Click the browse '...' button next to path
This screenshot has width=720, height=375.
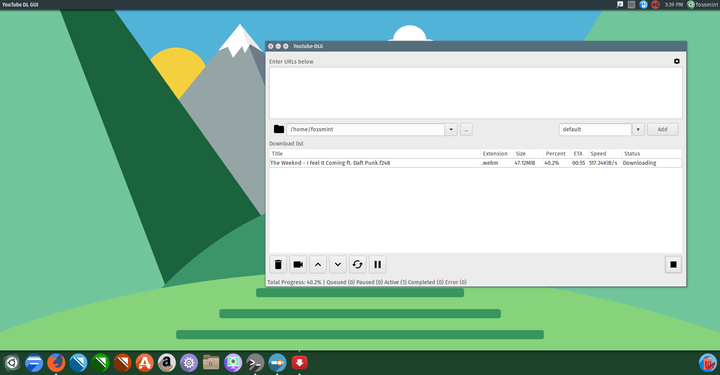(x=466, y=129)
